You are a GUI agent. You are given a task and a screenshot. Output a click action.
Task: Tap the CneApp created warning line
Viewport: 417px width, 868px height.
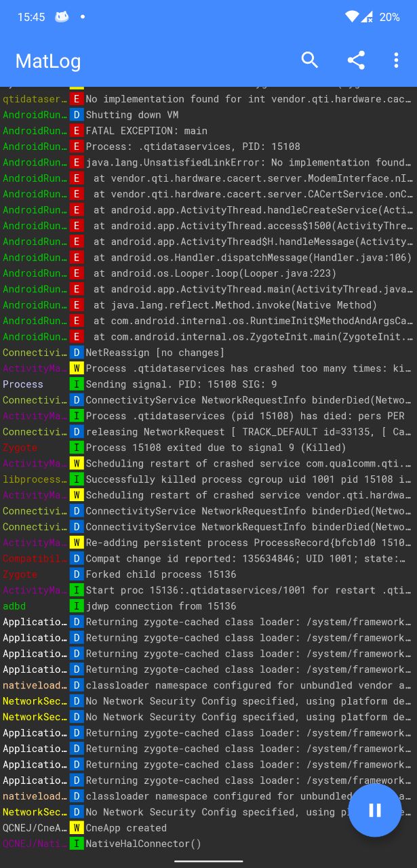coord(126,828)
